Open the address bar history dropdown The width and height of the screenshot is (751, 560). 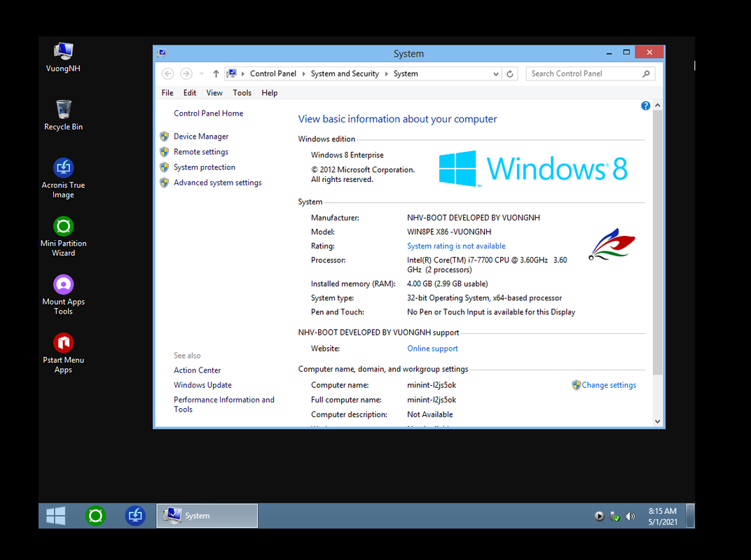[496, 73]
